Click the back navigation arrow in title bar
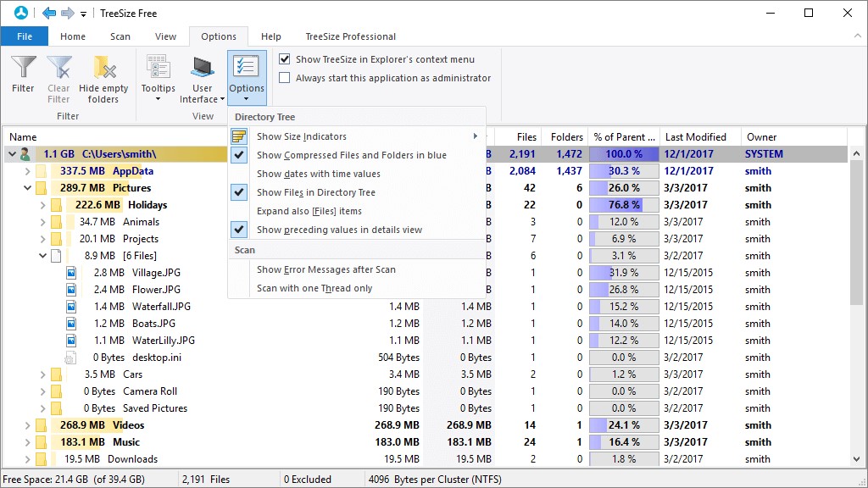 [x=49, y=14]
